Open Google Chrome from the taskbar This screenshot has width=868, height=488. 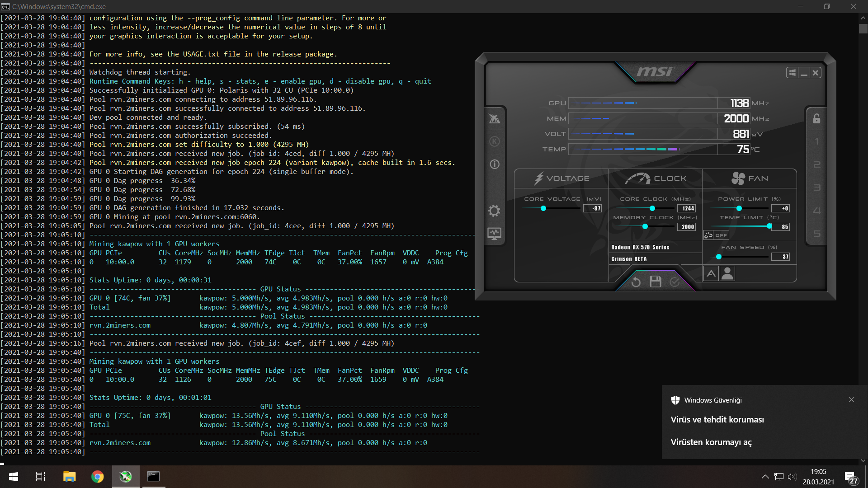pos(97,477)
